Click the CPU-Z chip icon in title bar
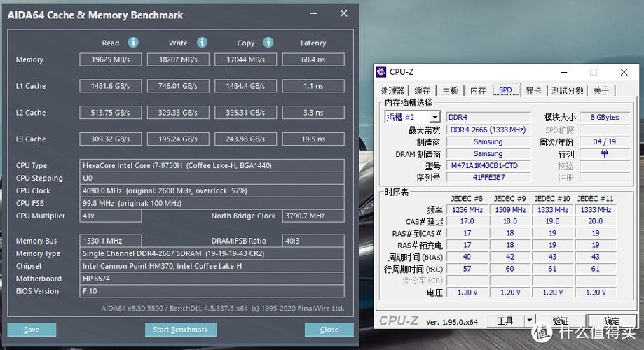The width and height of the screenshot is (644, 350). [x=381, y=72]
